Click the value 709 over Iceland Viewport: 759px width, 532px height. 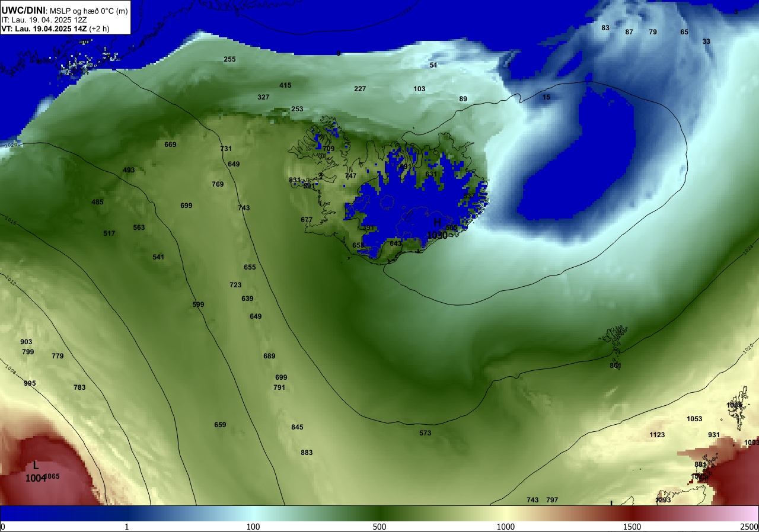coord(329,149)
